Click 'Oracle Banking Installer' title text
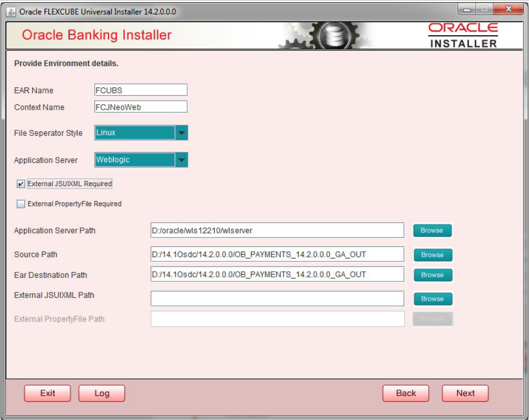This screenshot has height=420, width=529. 97,35
